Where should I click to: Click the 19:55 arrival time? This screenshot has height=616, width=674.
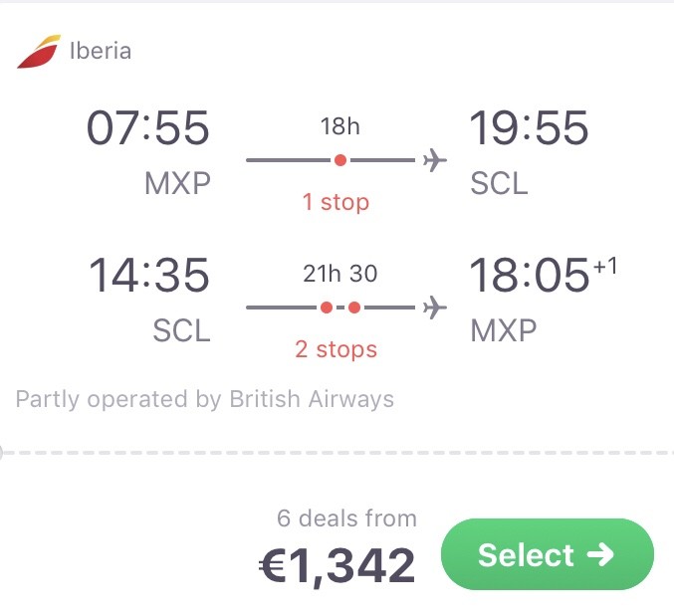[x=529, y=127]
